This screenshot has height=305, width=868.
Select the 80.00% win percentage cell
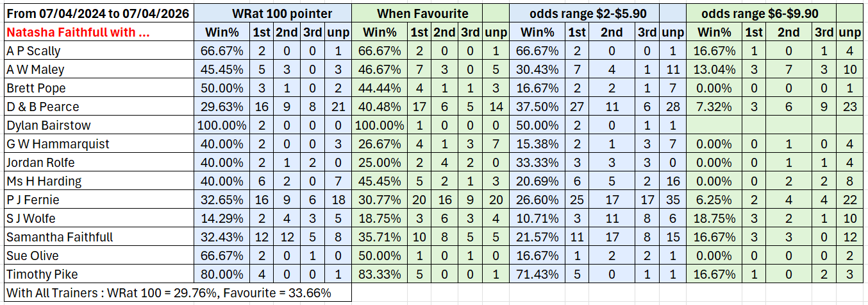pos(221,274)
